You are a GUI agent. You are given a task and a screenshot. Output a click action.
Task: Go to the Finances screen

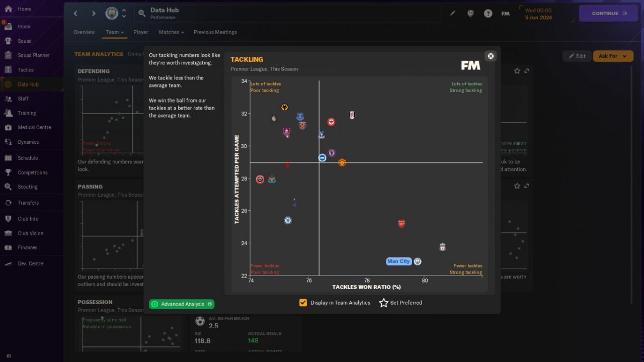pyautogui.click(x=27, y=248)
